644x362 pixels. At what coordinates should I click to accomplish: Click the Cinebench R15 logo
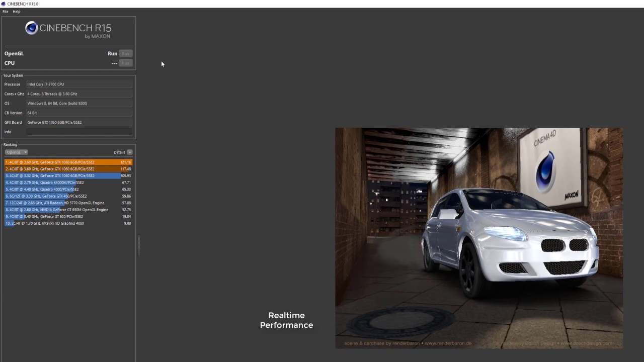pos(68,29)
